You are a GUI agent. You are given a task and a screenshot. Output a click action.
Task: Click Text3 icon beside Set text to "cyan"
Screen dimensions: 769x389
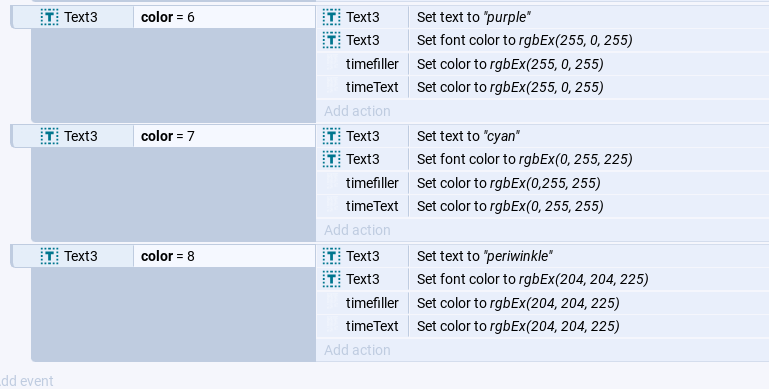(331, 136)
